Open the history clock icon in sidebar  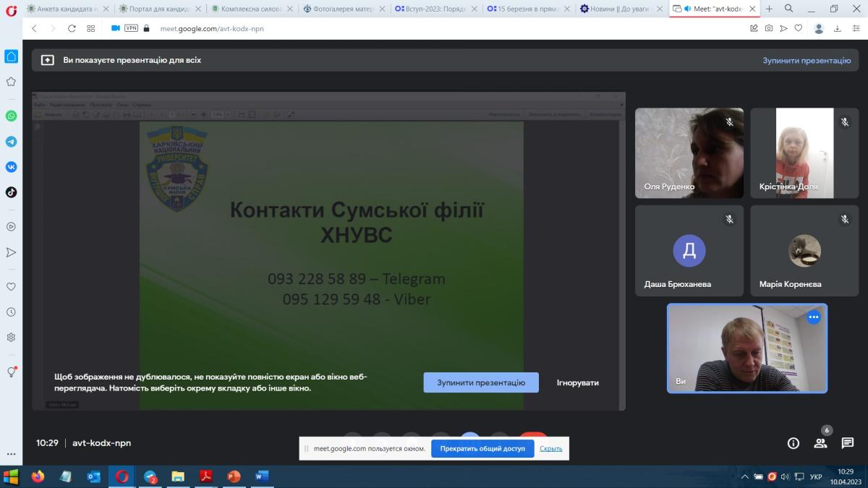click(x=11, y=312)
